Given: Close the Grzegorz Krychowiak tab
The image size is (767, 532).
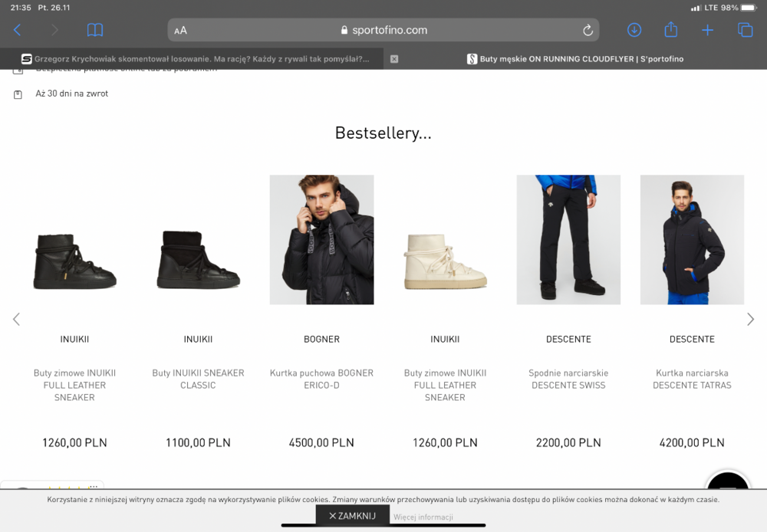Looking at the screenshot, I should [x=394, y=59].
